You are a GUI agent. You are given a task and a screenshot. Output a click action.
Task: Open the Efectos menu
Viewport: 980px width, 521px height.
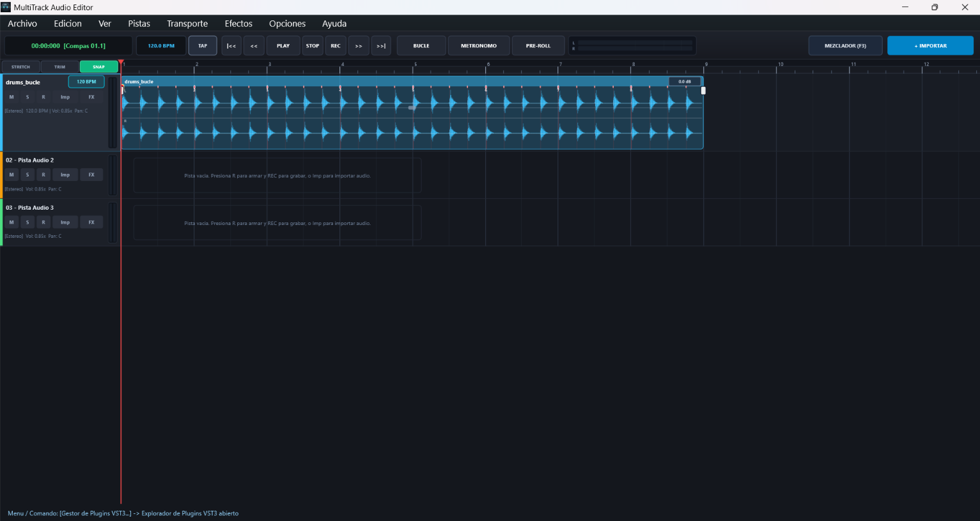point(238,24)
